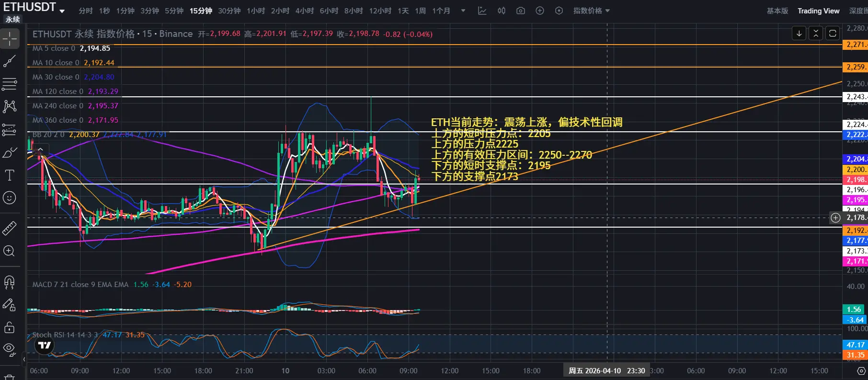Open the emoji icons tool
Viewport: 868px width, 380px height.
tap(10, 197)
